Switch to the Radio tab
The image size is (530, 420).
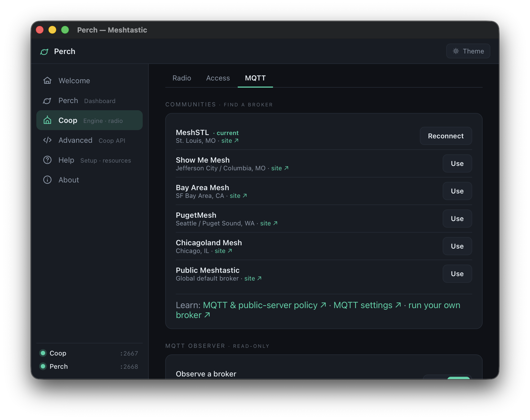182,78
